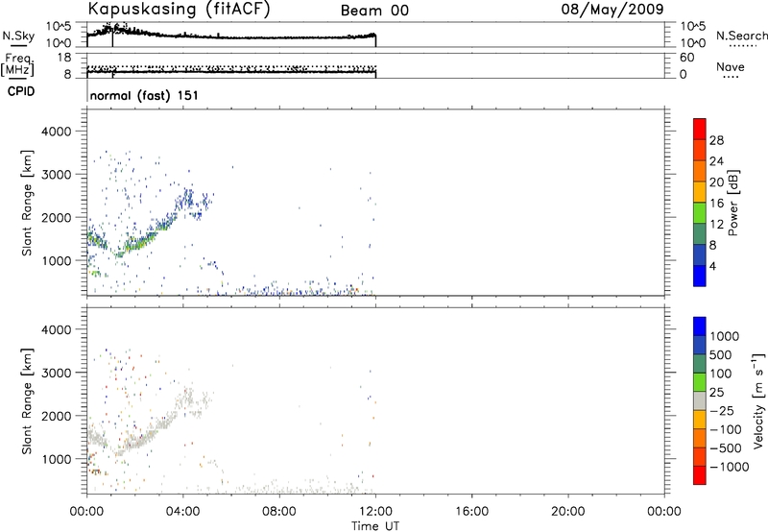Click the Slant Range axis title of velocity panel

coord(27,401)
